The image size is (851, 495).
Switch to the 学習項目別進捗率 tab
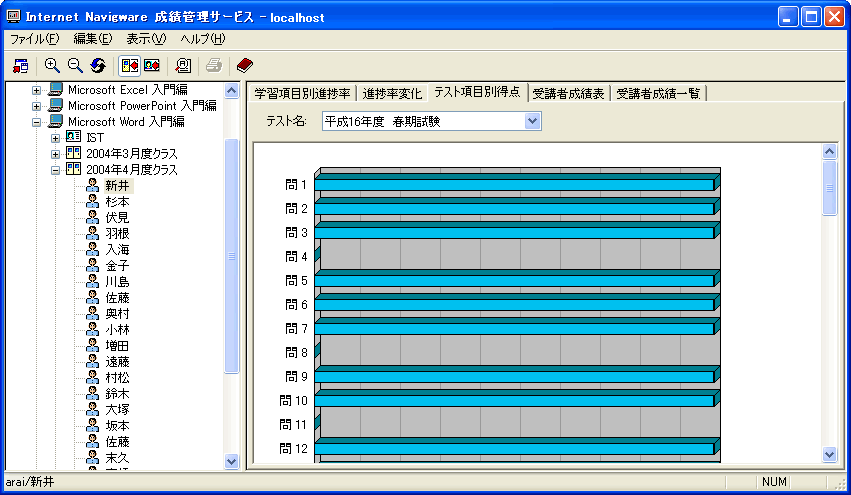click(x=302, y=94)
